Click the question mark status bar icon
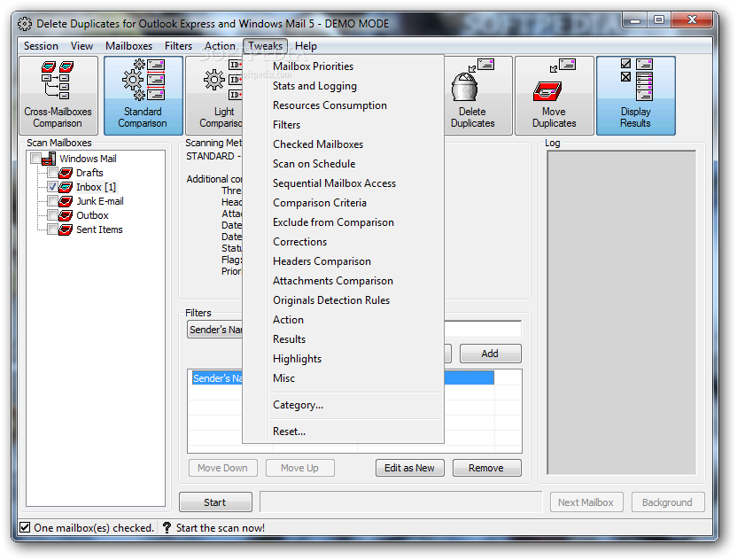737x560 pixels. (x=167, y=527)
